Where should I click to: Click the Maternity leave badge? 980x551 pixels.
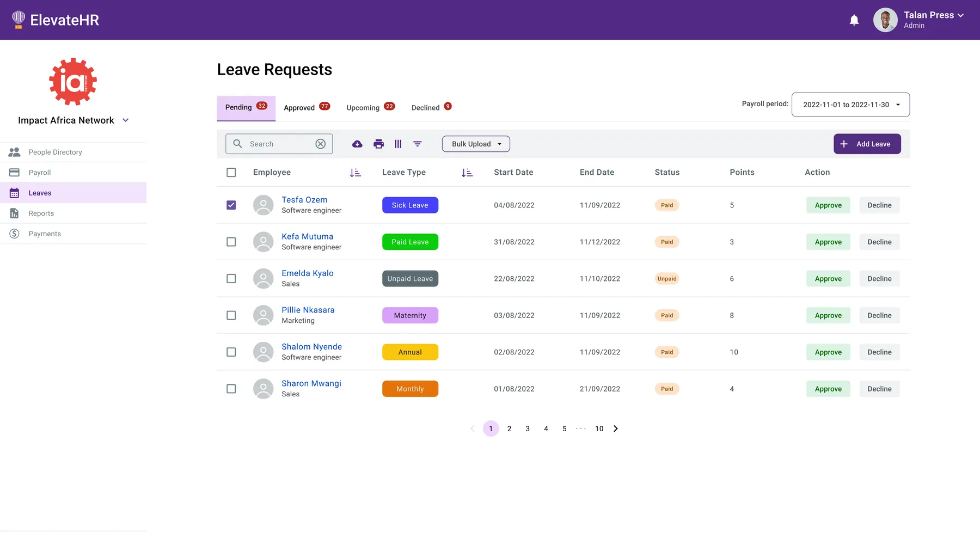pos(410,315)
